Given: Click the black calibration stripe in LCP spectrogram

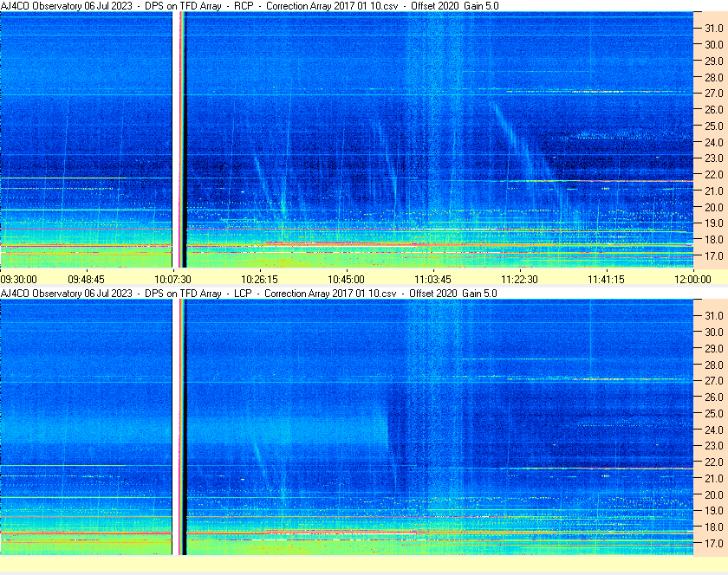Looking at the screenshot, I should pyautogui.click(x=185, y=427).
